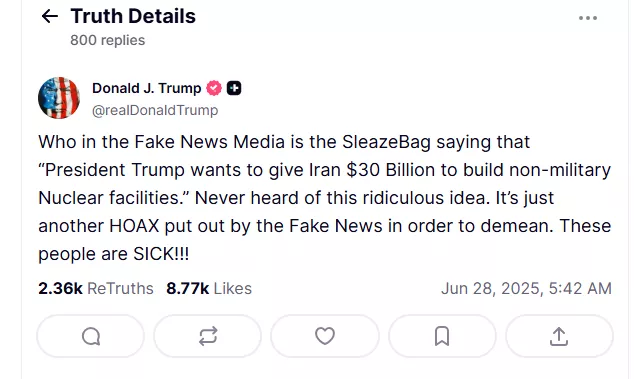Click the black plus badge icon
The image size is (634, 379).
click(234, 88)
